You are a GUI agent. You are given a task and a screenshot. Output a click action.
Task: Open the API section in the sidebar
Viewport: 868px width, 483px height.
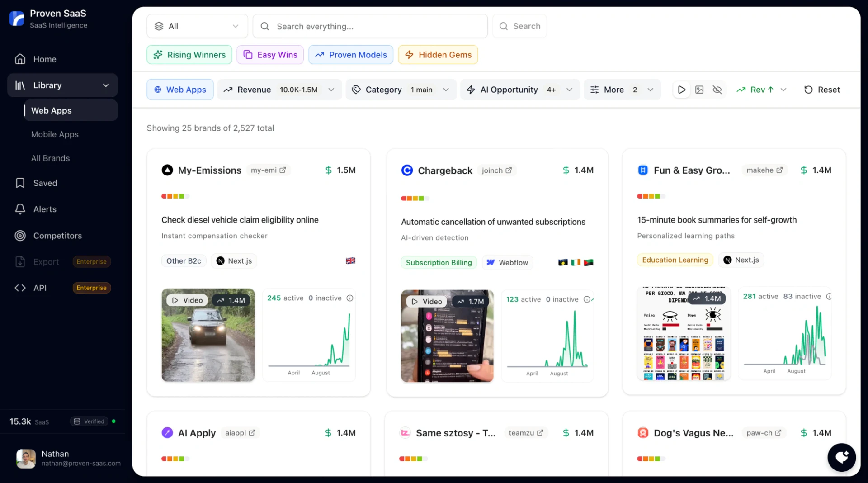pos(40,288)
